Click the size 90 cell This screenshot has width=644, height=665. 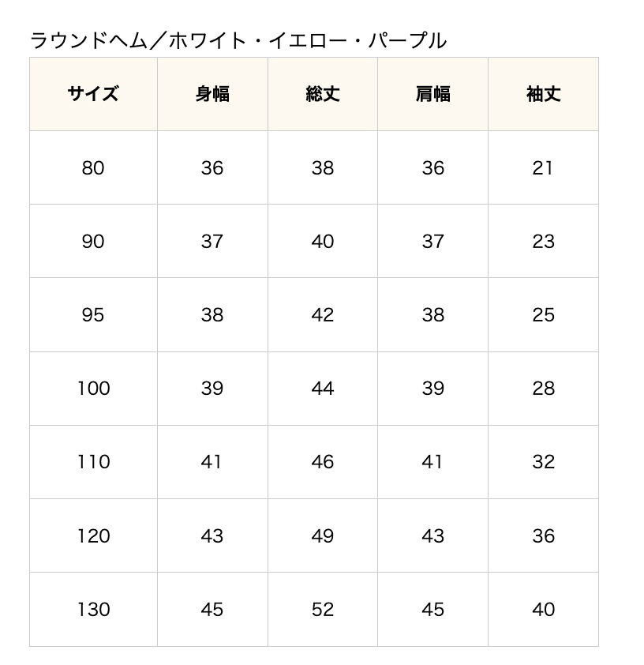pos(93,241)
